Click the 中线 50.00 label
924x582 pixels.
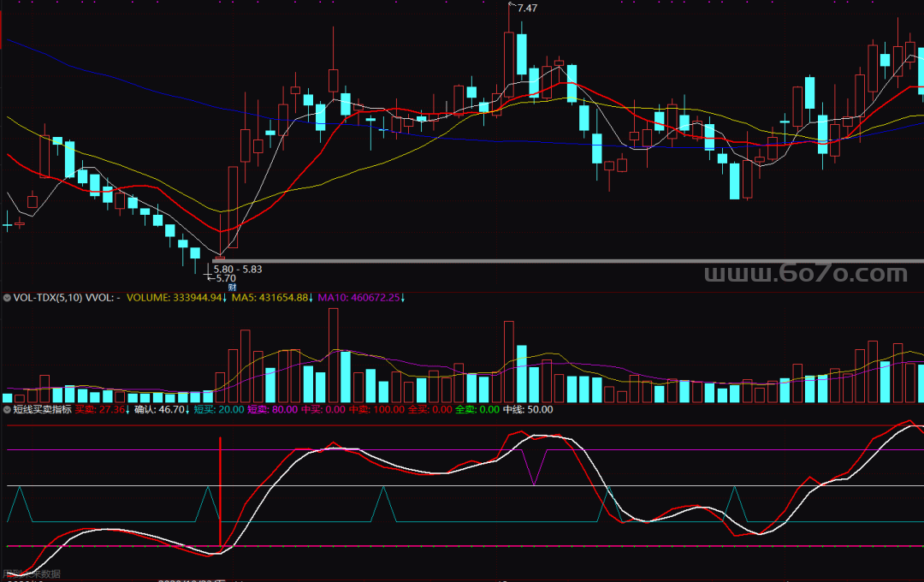point(528,409)
